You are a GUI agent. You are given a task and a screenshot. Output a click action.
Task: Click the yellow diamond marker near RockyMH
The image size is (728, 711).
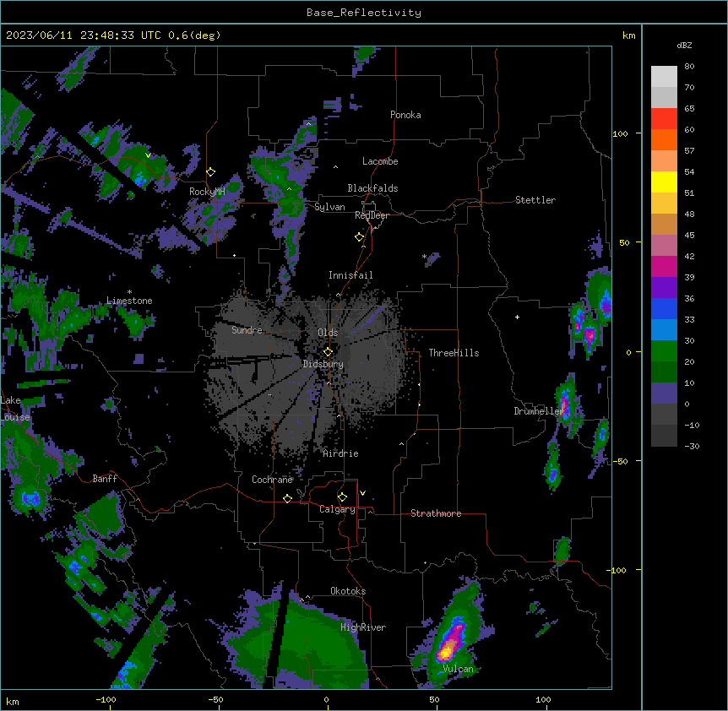(x=211, y=172)
